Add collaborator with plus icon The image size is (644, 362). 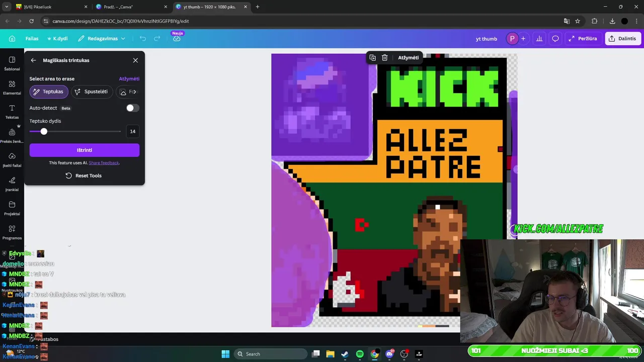click(x=523, y=39)
